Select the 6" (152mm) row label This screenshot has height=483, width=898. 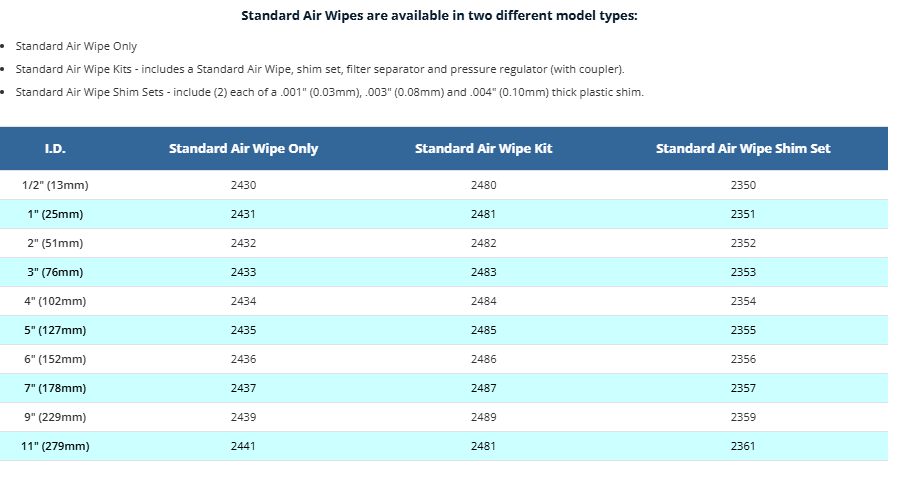tap(56, 359)
